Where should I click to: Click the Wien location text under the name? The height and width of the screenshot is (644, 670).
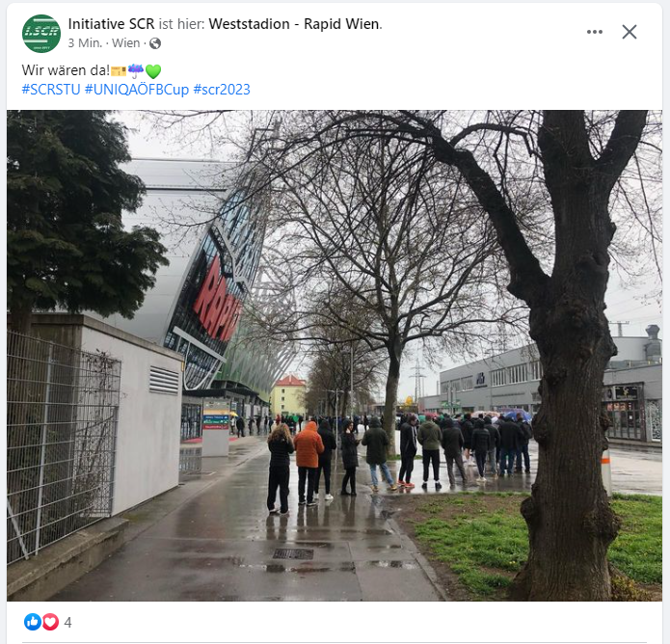[x=126, y=43]
